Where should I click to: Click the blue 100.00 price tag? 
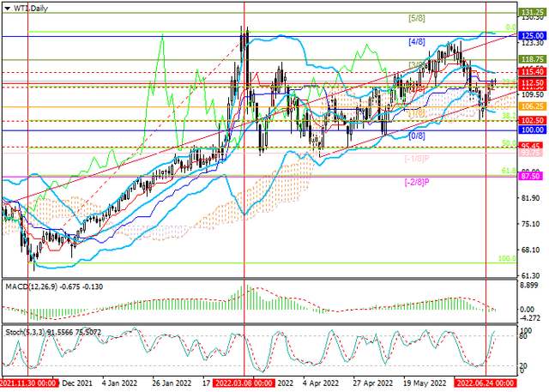click(534, 130)
